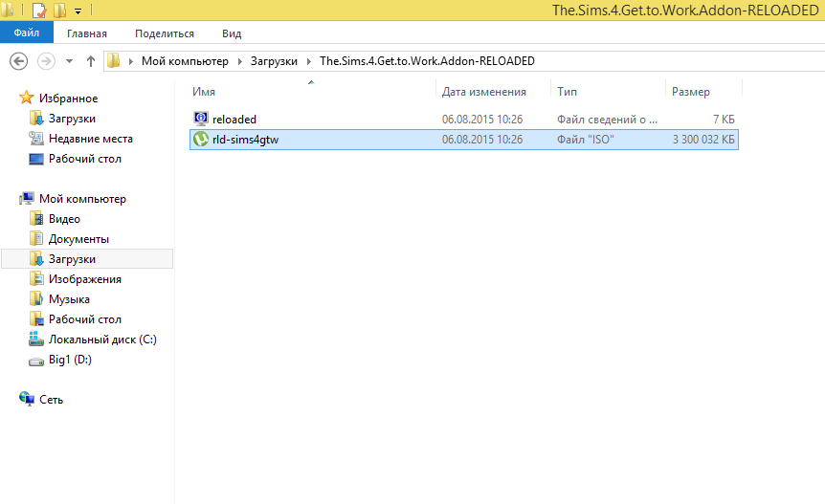Click the rld-sims4gtw file name
This screenshot has height=504, width=825.
(x=245, y=140)
